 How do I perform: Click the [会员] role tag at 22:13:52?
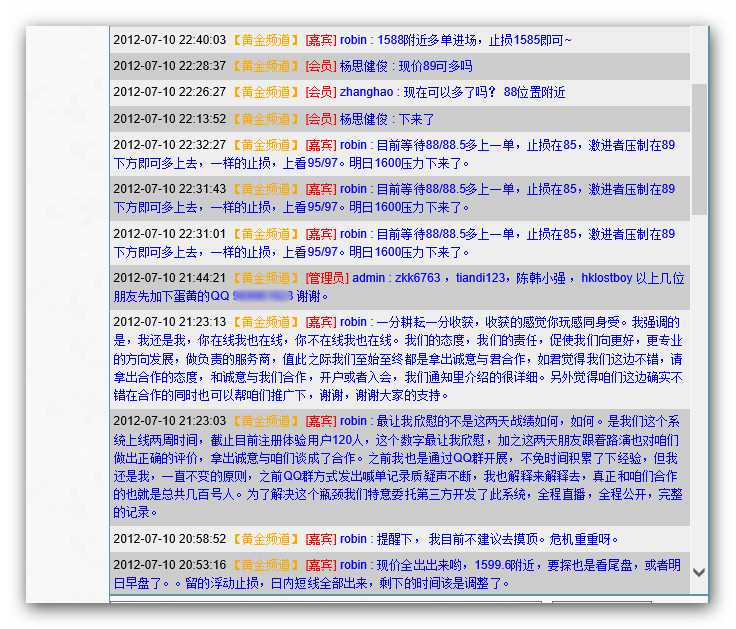point(320,119)
